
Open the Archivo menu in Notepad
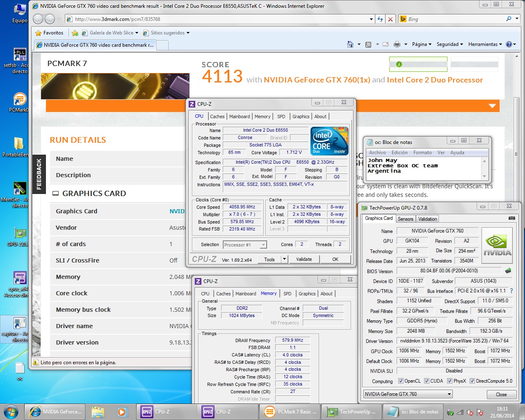[x=377, y=153]
